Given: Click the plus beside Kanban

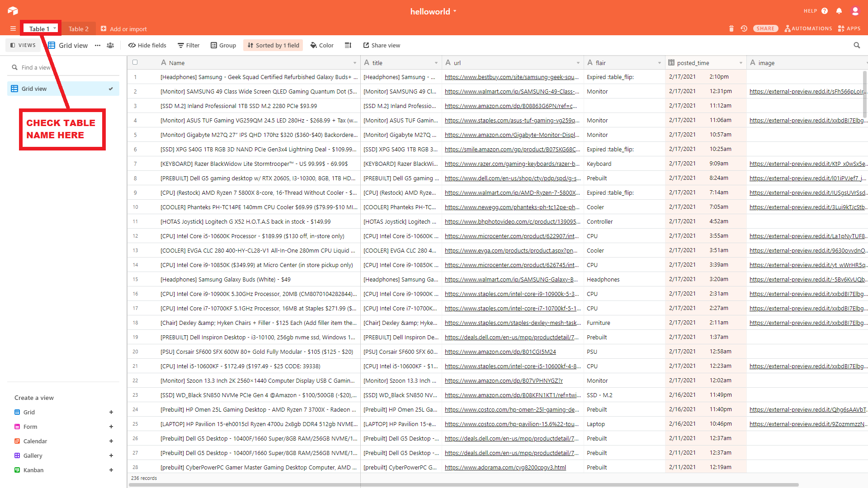Looking at the screenshot, I should click(111, 470).
